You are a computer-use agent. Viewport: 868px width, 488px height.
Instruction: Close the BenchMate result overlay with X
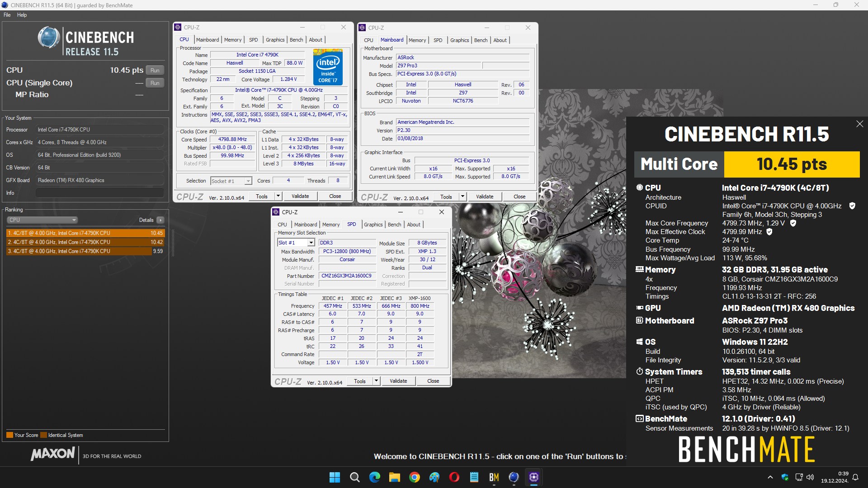859,124
